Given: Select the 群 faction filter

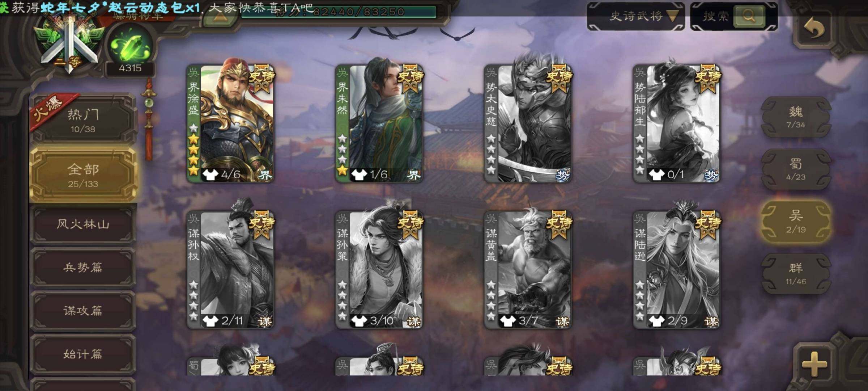Looking at the screenshot, I should coord(796,274).
